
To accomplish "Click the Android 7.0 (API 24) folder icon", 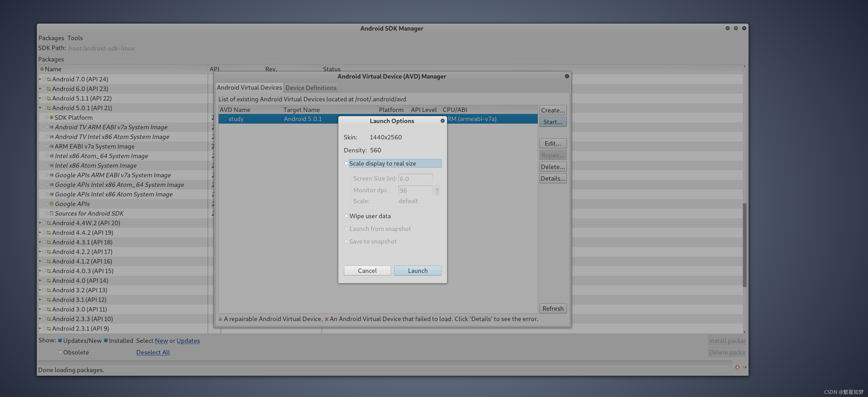I will [x=49, y=79].
